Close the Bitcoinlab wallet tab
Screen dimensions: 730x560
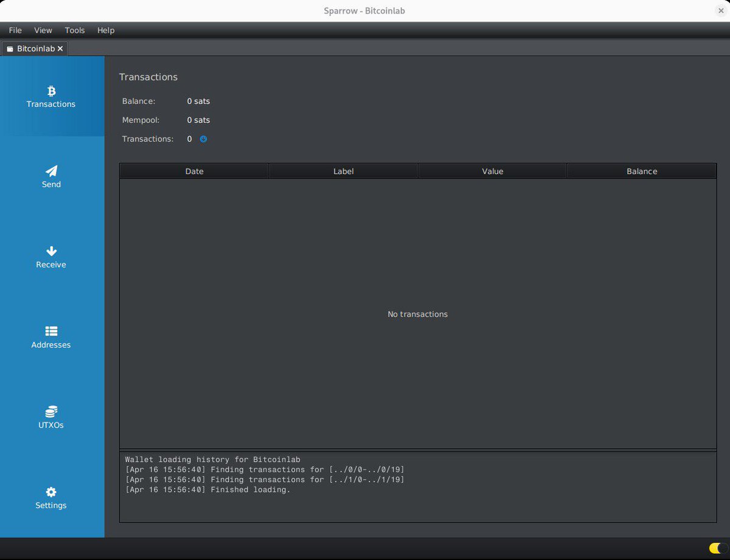[60, 49]
